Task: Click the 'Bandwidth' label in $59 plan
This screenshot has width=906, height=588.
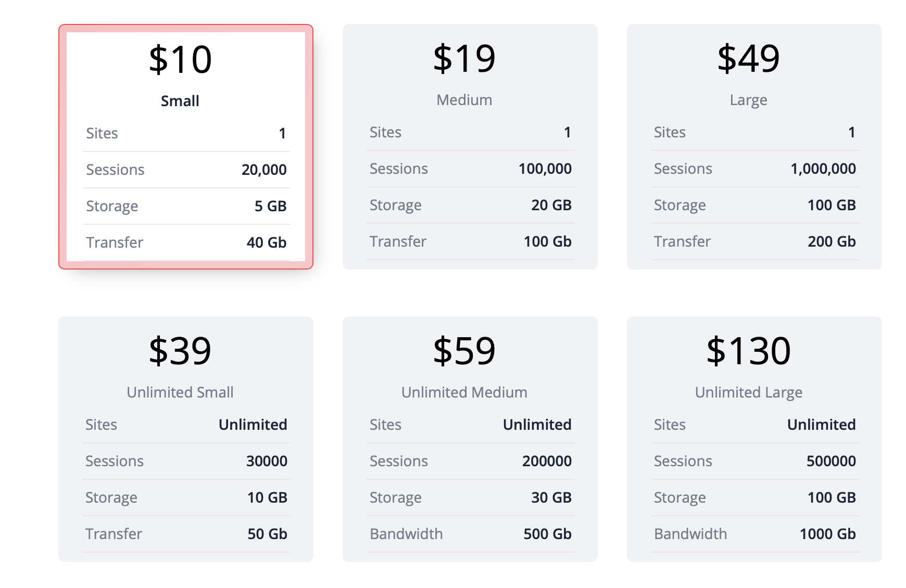Action: pyautogui.click(x=406, y=534)
